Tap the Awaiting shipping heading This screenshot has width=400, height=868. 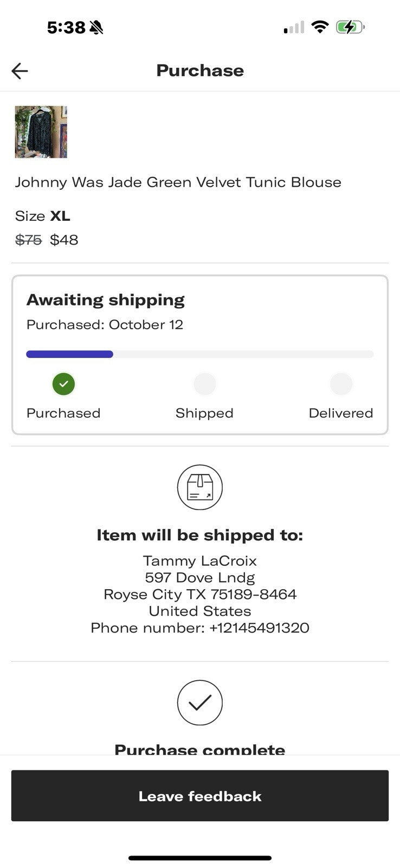coord(106,300)
